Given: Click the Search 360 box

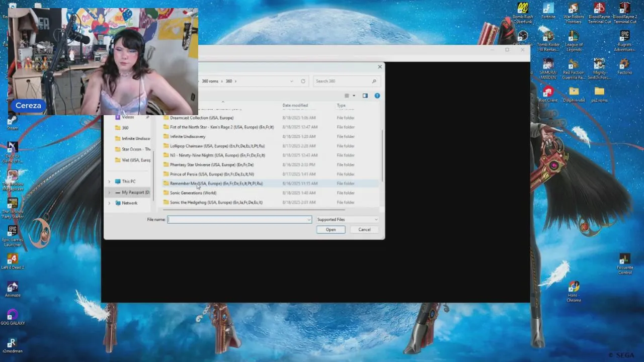Looking at the screenshot, I should click(346, 81).
